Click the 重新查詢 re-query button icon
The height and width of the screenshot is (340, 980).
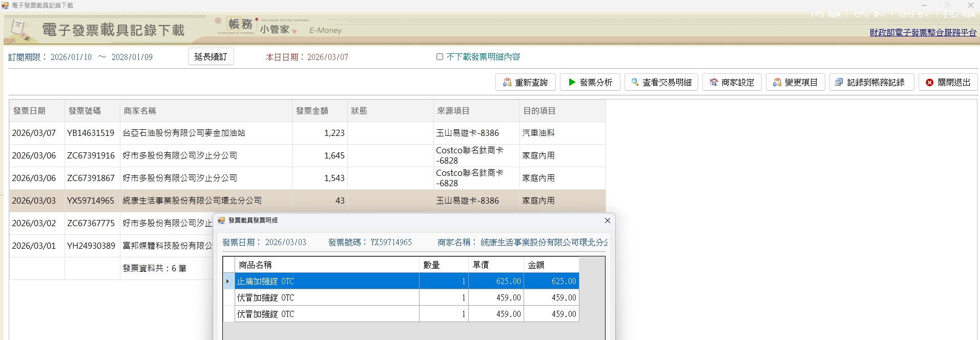(507, 83)
